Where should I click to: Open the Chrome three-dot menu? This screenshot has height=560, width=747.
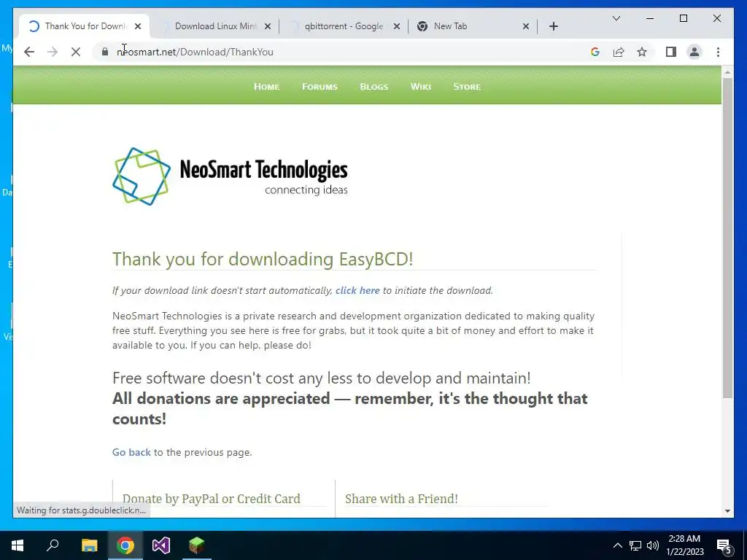point(718,52)
